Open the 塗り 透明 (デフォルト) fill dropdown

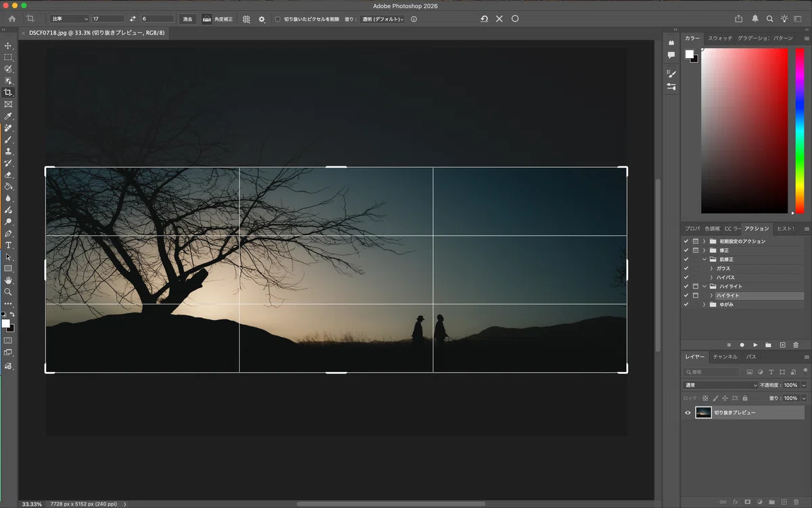coord(383,19)
